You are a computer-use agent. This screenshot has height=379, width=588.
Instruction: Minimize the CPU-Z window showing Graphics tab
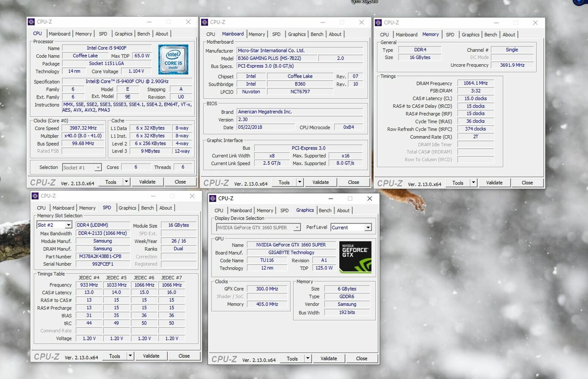tap(330, 199)
